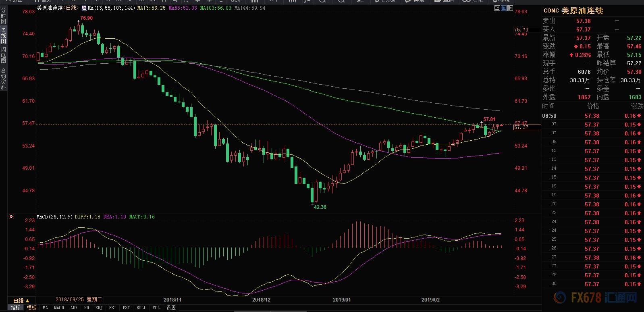Click the 买入 price 57.37
This screenshot has height=312, width=644.
click(x=583, y=29)
